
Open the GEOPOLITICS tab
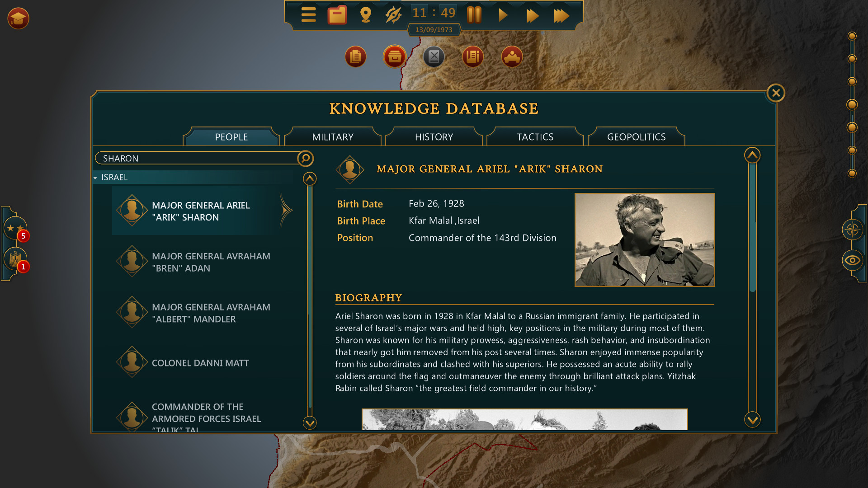pyautogui.click(x=636, y=136)
